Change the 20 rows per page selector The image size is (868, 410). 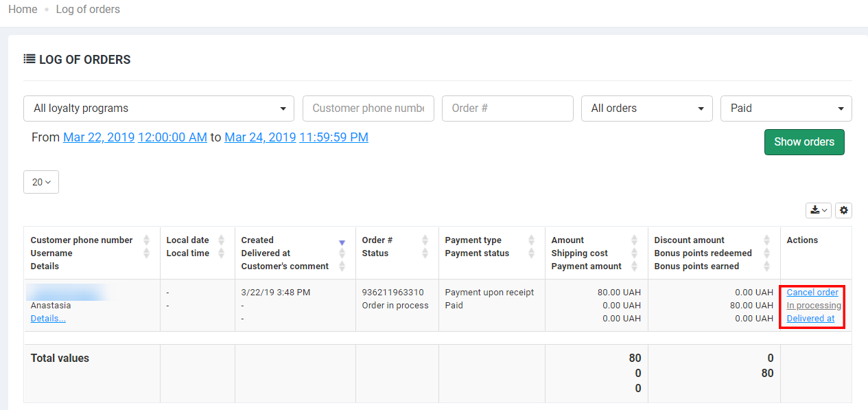click(x=41, y=182)
